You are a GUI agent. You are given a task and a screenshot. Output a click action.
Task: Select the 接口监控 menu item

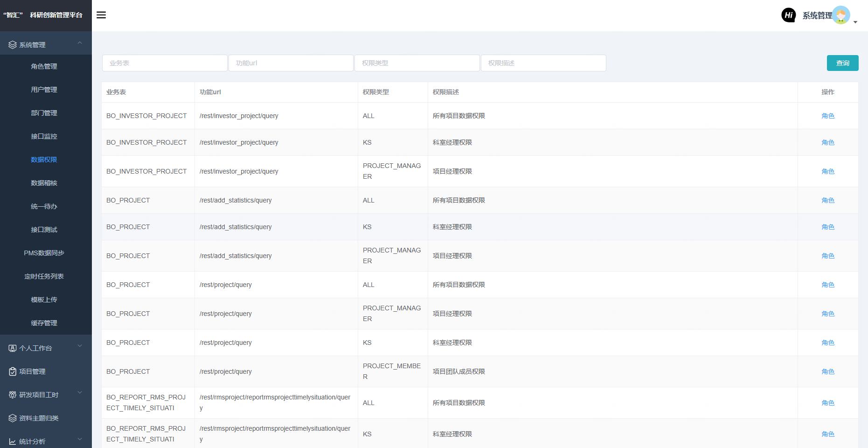[44, 136]
